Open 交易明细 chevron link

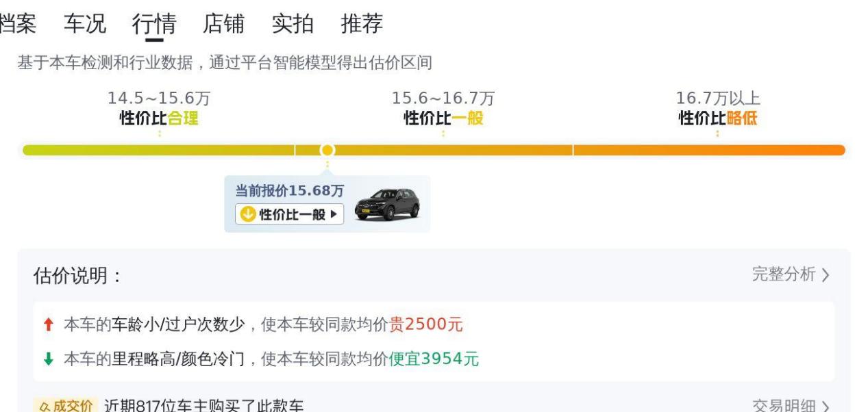[x=791, y=406]
